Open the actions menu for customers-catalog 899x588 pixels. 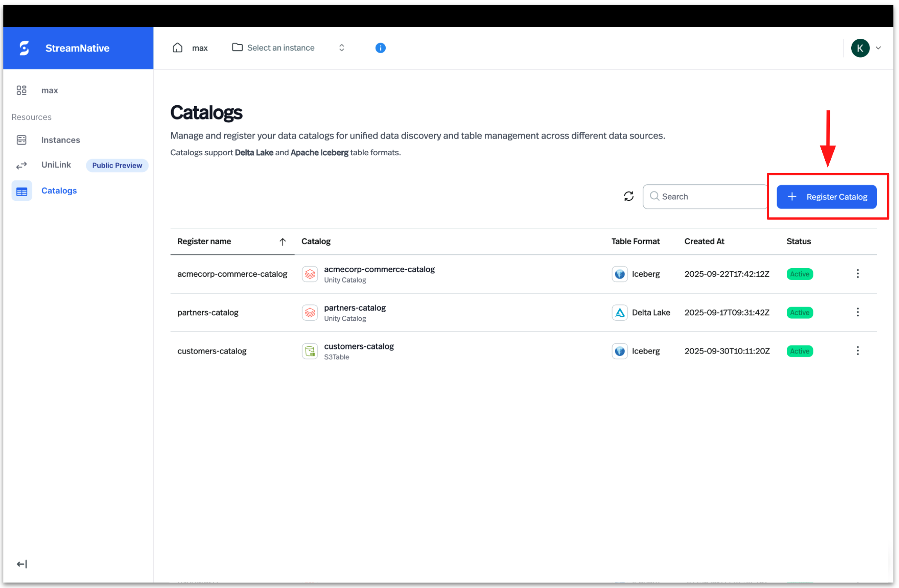[x=858, y=351]
